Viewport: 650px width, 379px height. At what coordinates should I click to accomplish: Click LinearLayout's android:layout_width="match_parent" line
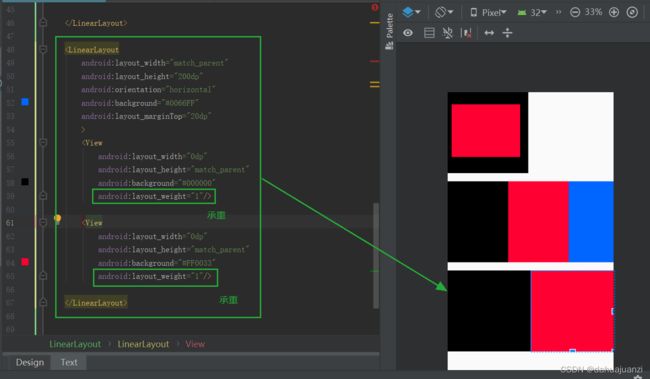[x=154, y=63]
